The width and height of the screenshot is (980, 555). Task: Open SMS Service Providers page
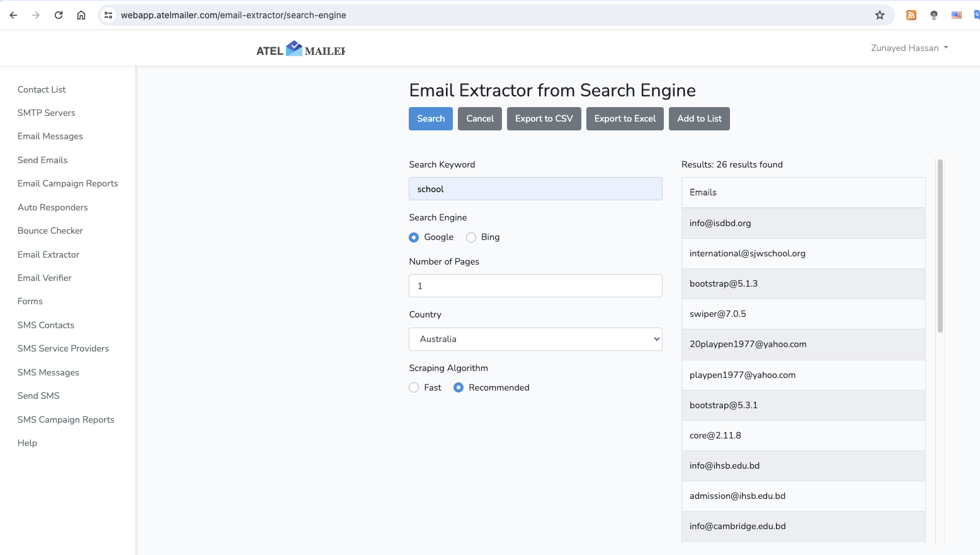pos(64,348)
